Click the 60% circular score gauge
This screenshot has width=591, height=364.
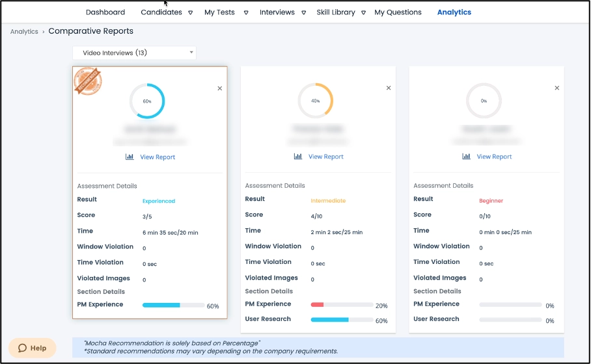tap(147, 101)
